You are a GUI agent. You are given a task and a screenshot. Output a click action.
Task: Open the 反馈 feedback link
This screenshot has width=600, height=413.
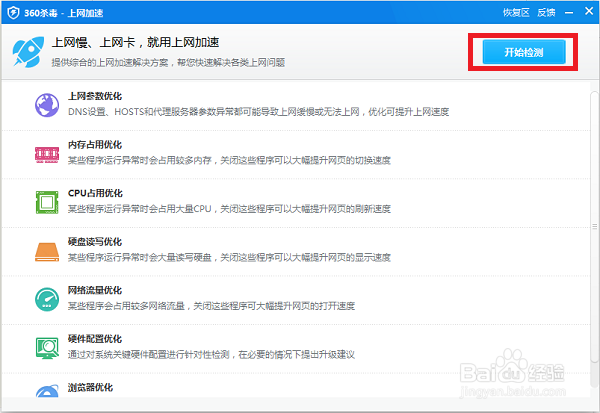click(546, 13)
